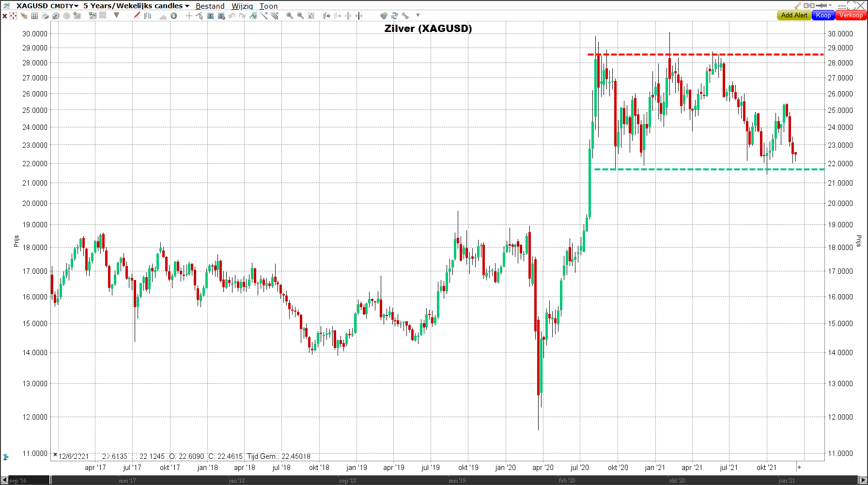Click the print icon
868x485 pixels.
[x=45, y=16]
